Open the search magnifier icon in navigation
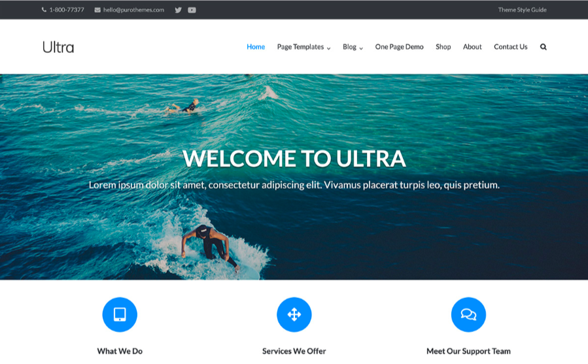Image resolution: width=588 pixels, height=364 pixels. tap(543, 47)
